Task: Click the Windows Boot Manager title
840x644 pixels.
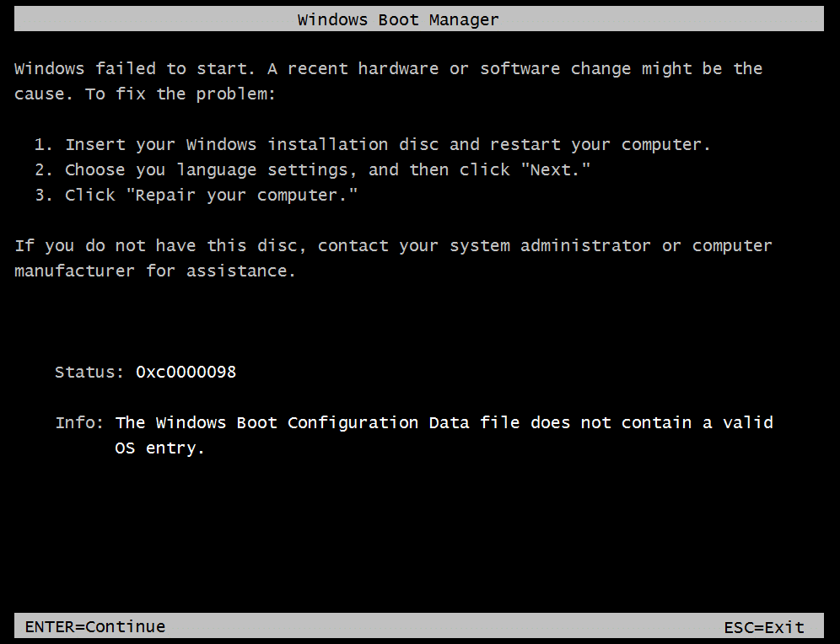Action: pos(398,19)
